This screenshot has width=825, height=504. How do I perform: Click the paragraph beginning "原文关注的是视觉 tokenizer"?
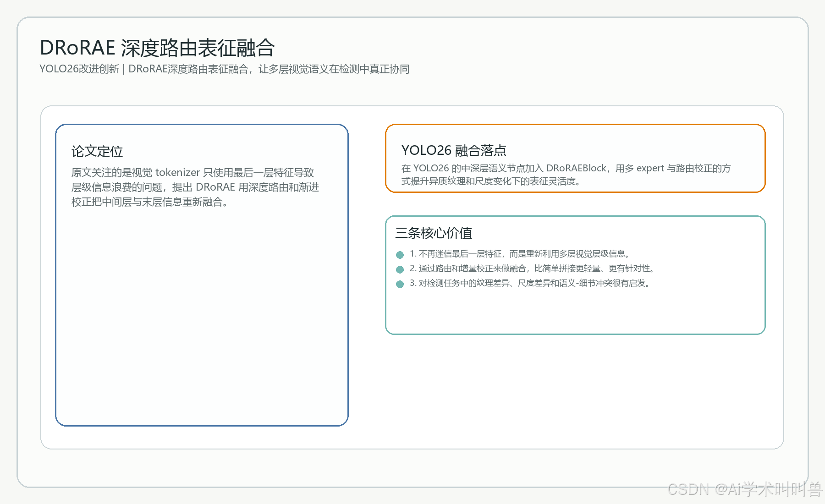[x=195, y=187]
